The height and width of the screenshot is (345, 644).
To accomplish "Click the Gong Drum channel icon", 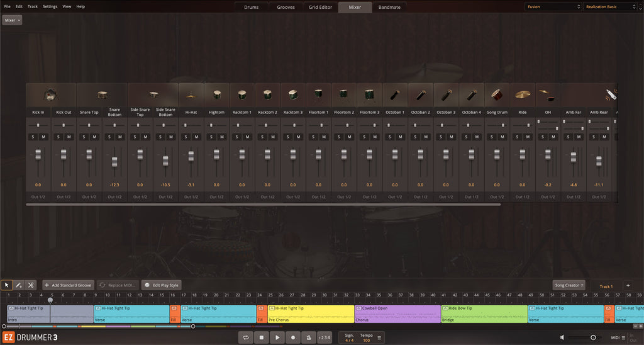I will coord(497,95).
